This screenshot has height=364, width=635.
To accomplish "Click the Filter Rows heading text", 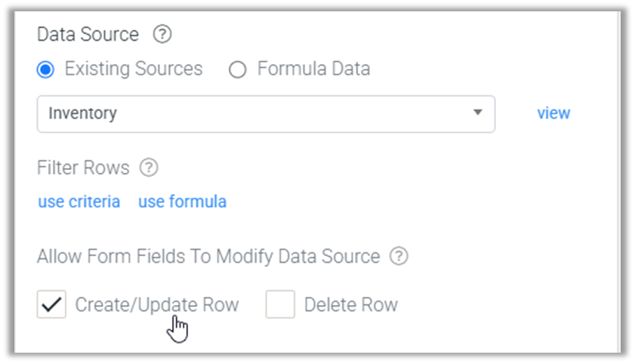I will coord(83,168).
